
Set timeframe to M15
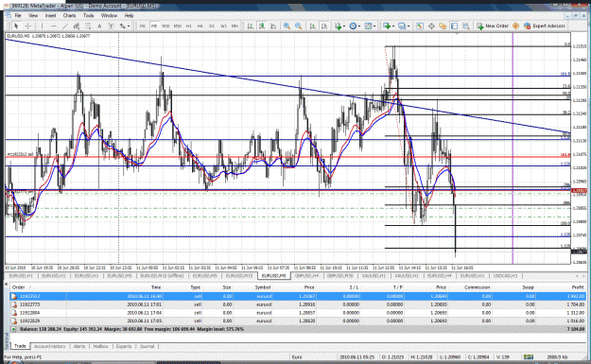(x=165, y=26)
